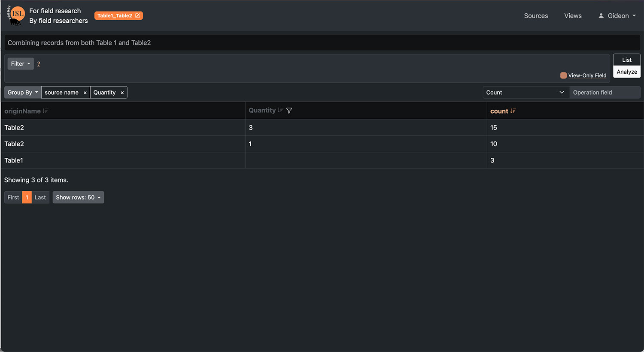This screenshot has width=644, height=352.
Task: Toggle sort order on the count column
Action: click(513, 111)
